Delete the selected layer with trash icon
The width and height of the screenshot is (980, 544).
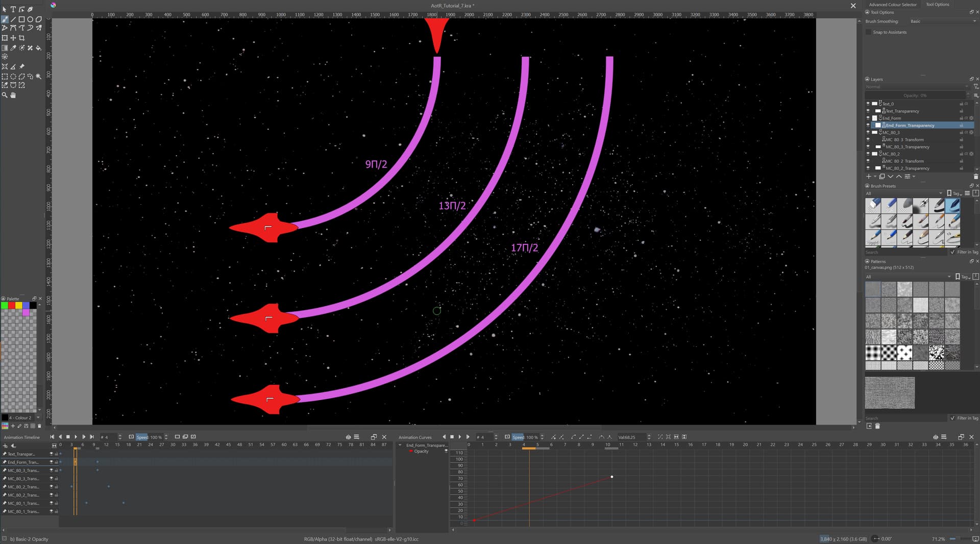click(x=976, y=177)
